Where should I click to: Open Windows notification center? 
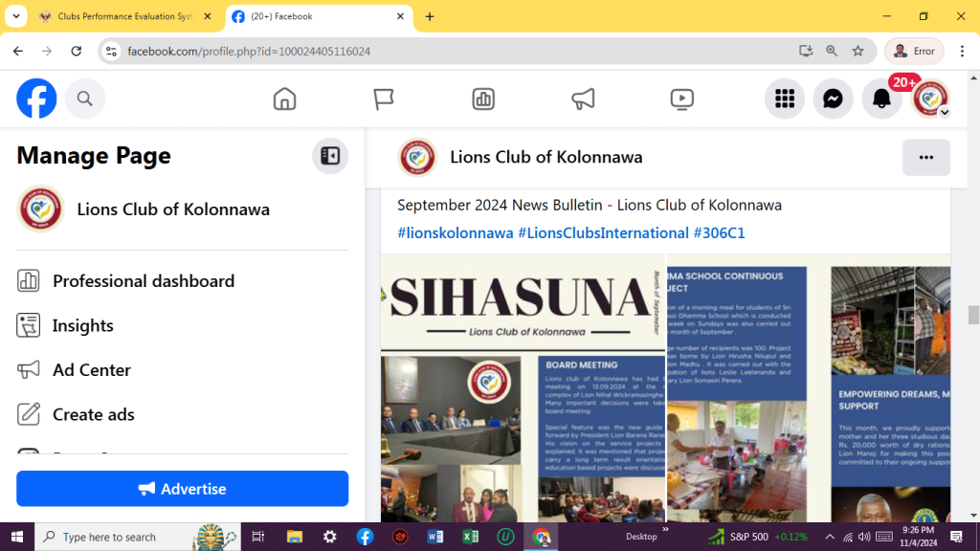pos(957,537)
